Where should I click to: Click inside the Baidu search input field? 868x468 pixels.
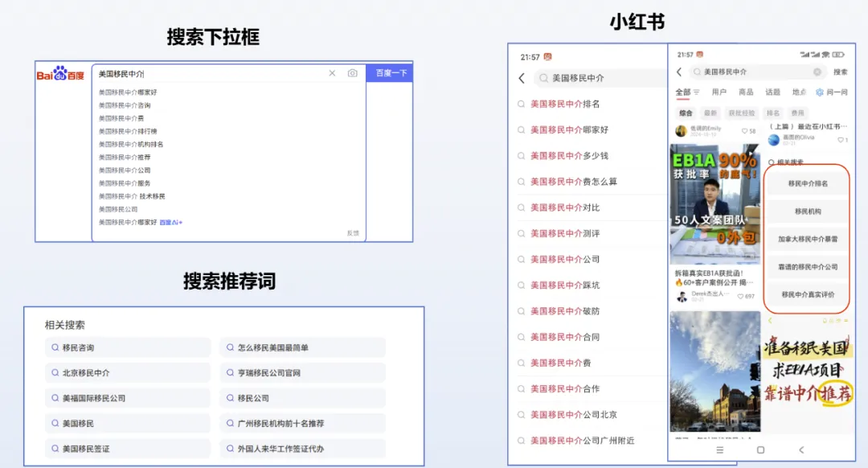click(x=211, y=74)
